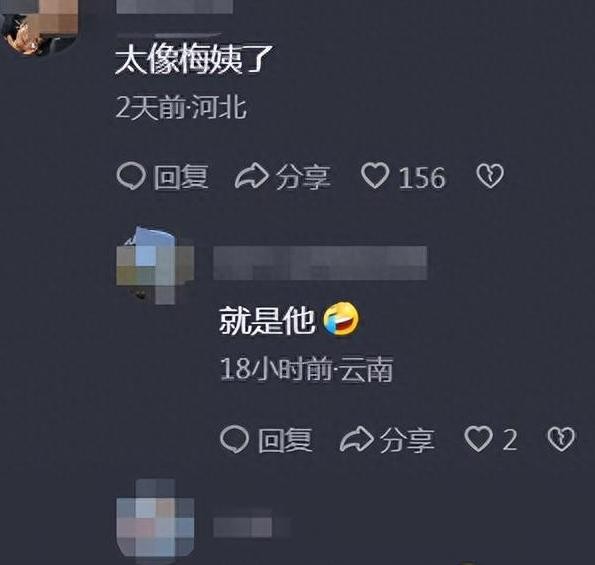Click the comment text 太像梅姨了

tap(194, 60)
